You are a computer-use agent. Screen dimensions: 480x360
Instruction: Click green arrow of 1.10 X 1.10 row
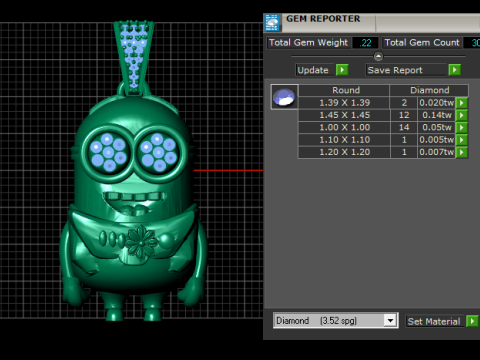(462, 140)
